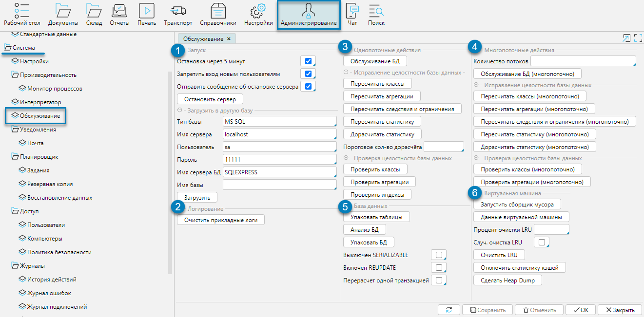Click the fullscreen icon at top right
The width and height of the screenshot is (644, 317).
coord(638,38)
